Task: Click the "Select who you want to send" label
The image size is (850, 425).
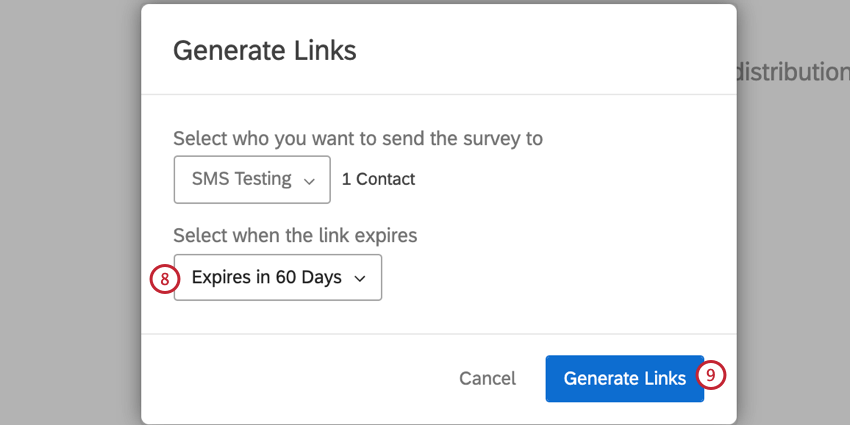Action: tap(300, 138)
